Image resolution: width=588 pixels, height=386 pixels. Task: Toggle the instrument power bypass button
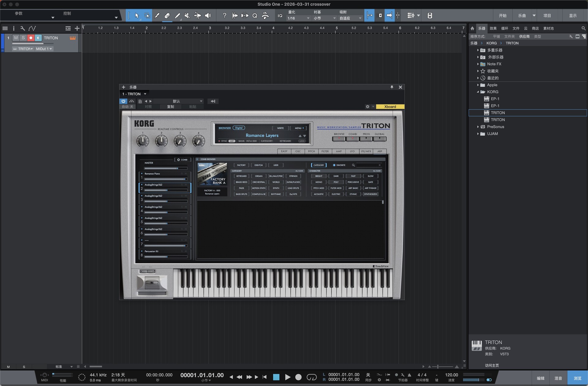tap(123, 101)
